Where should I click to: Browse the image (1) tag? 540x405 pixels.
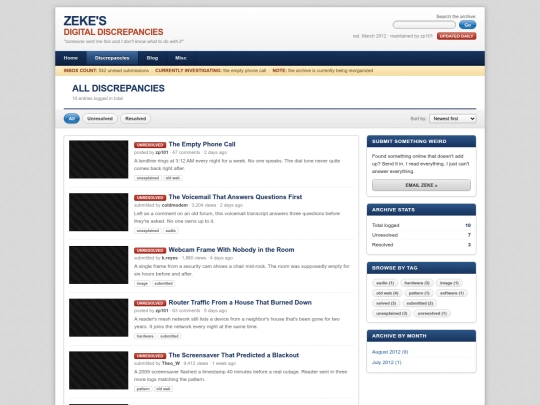coord(449,283)
